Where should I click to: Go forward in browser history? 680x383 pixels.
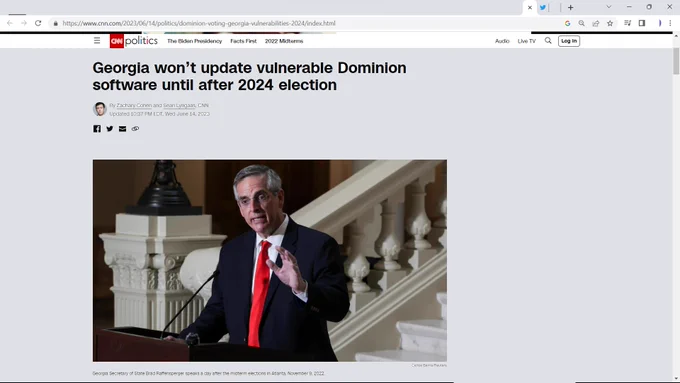pos(24,23)
